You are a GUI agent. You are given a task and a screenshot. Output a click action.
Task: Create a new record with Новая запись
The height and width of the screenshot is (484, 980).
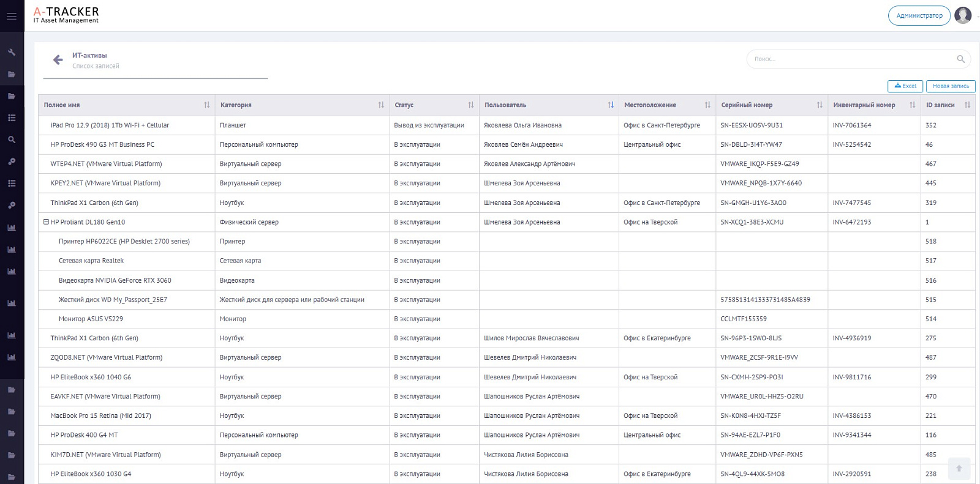951,86
